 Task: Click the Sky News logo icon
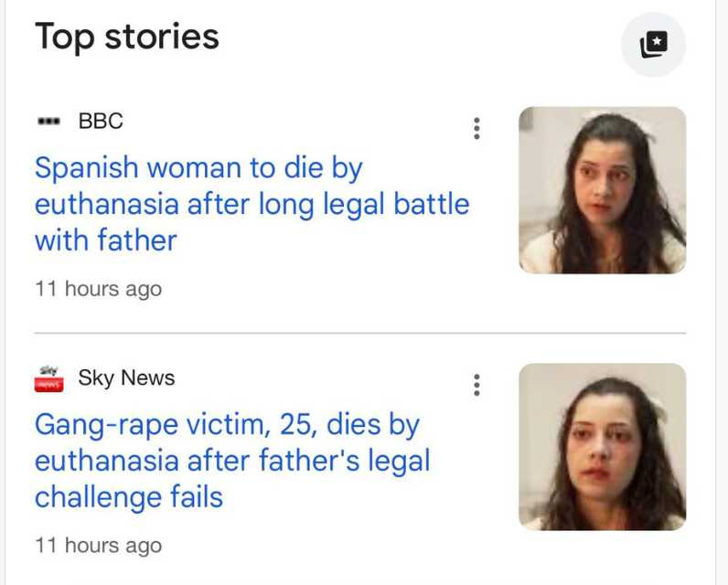[x=48, y=378]
